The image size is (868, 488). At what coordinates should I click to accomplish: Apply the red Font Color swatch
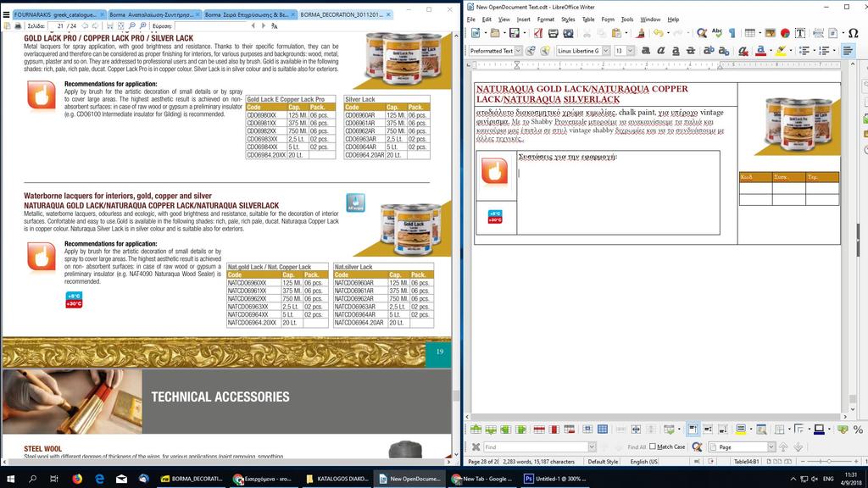point(760,51)
